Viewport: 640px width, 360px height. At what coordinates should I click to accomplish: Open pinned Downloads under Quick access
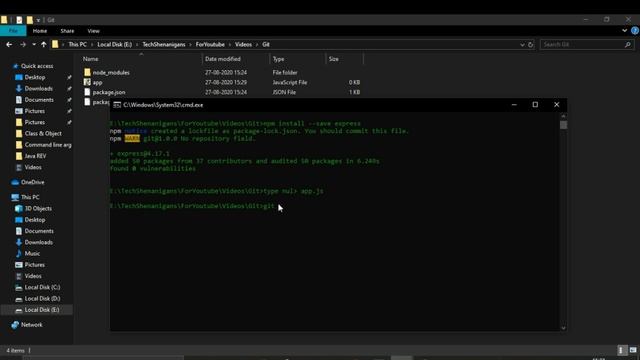38,89
